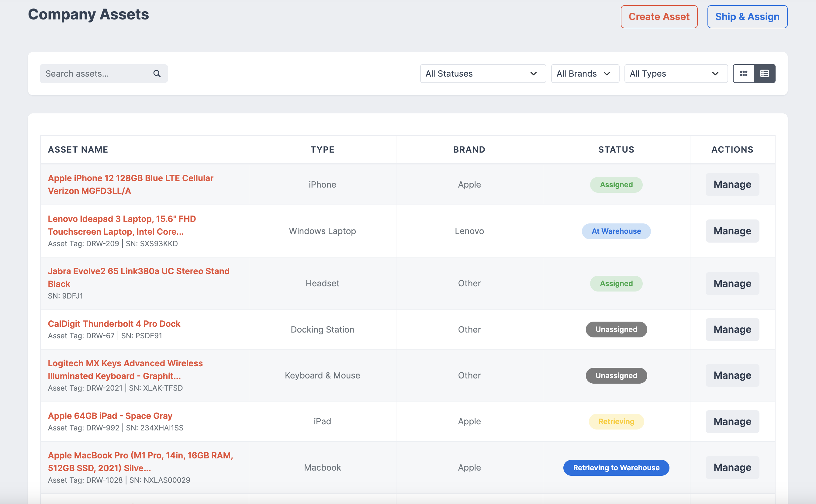The height and width of the screenshot is (504, 816).
Task: Manage the Apple 64GB iPad asset
Action: 732,421
